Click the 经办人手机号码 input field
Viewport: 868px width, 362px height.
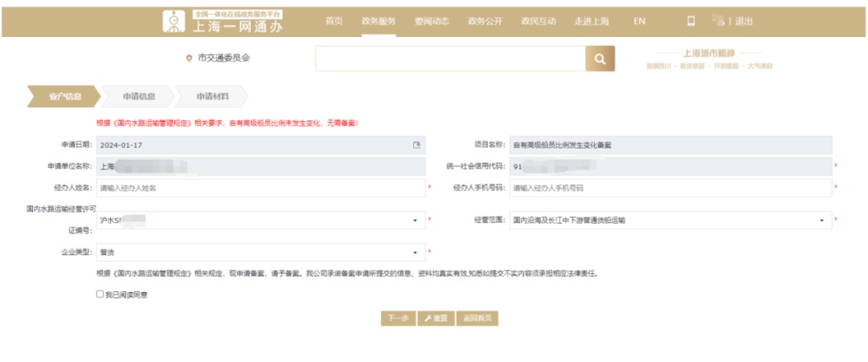pos(670,188)
